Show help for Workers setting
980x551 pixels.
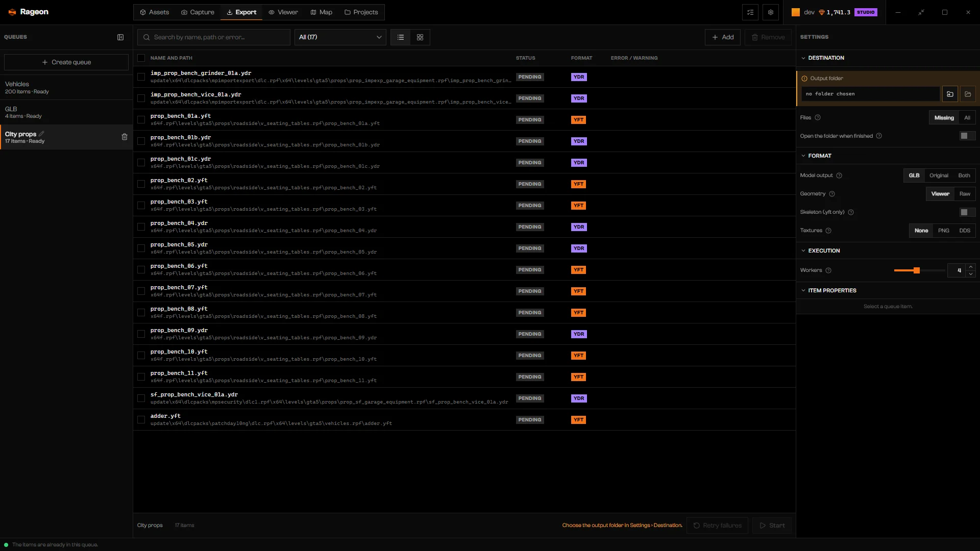pyautogui.click(x=828, y=270)
